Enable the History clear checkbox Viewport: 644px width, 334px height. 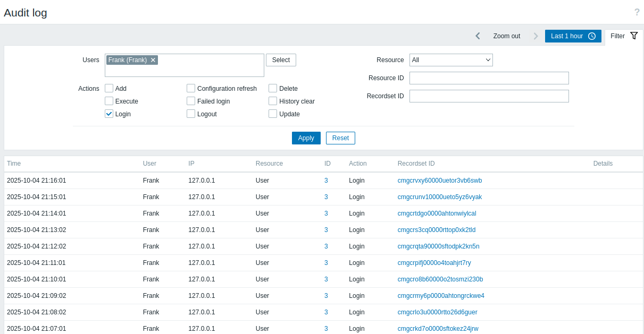(273, 101)
